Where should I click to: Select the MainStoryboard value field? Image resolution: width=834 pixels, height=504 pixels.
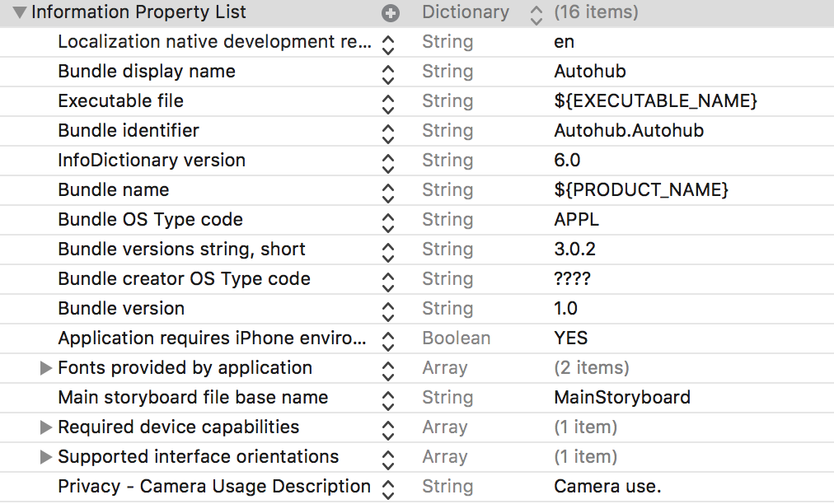[x=622, y=398]
